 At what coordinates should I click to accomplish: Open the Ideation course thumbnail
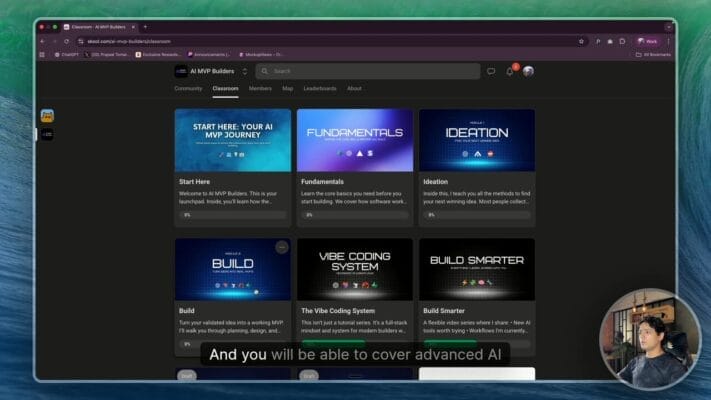coord(477,140)
